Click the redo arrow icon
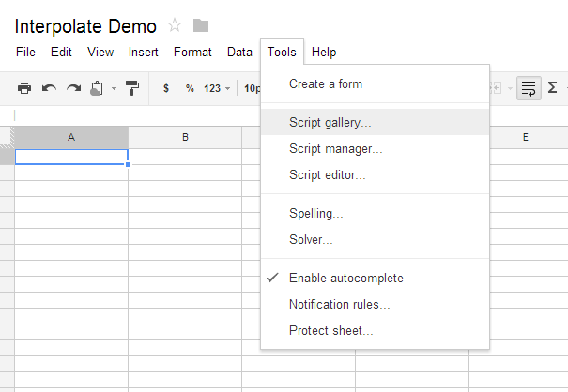This screenshot has width=568, height=392. (x=73, y=88)
